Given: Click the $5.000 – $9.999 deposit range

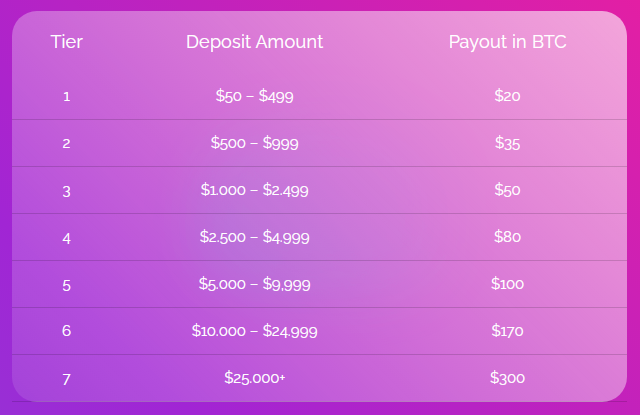Looking at the screenshot, I should pyautogui.click(x=254, y=284).
